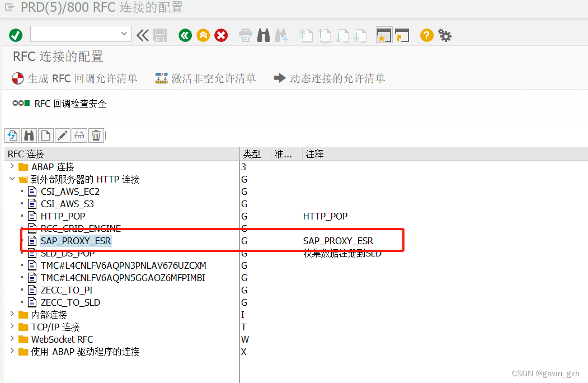This screenshot has width=588, height=383.
Task: Create a new RFC connection
Action: pos(45,135)
